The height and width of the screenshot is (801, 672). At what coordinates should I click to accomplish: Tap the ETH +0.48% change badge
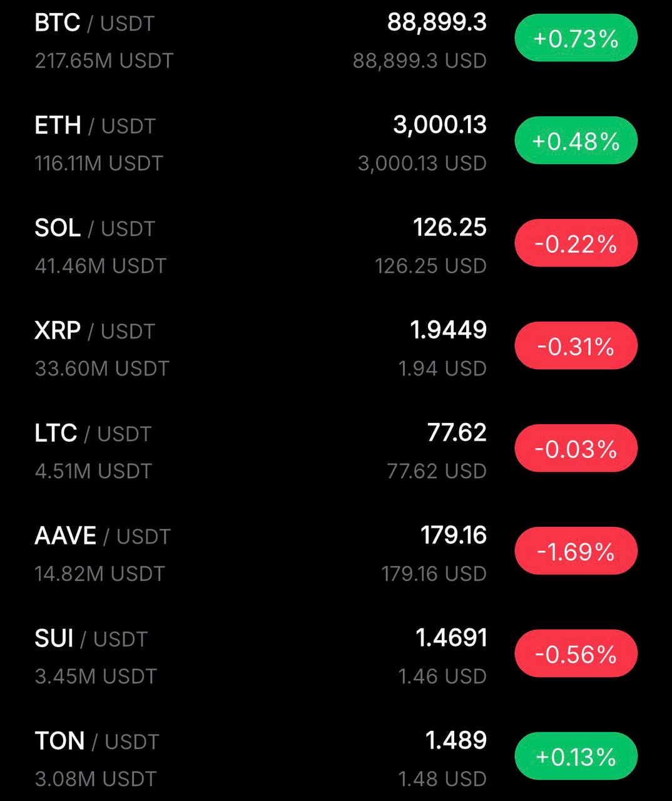(576, 141)
